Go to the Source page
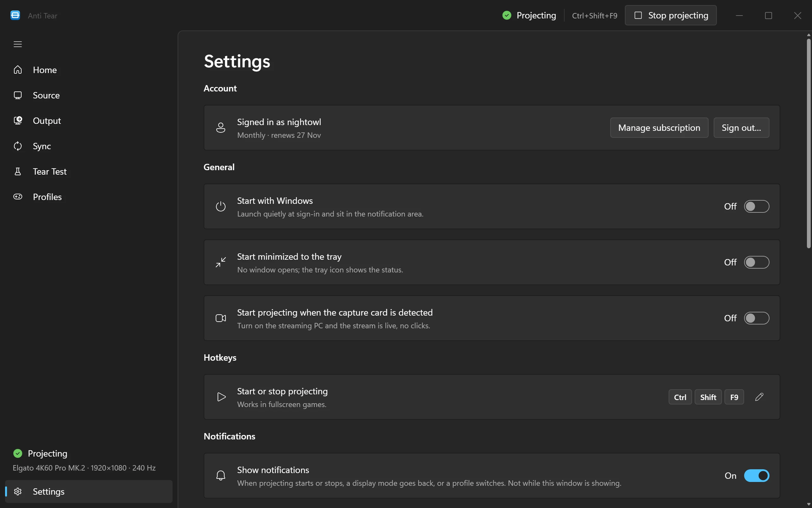This screenshot has height=508, width=812. (89, 95)
